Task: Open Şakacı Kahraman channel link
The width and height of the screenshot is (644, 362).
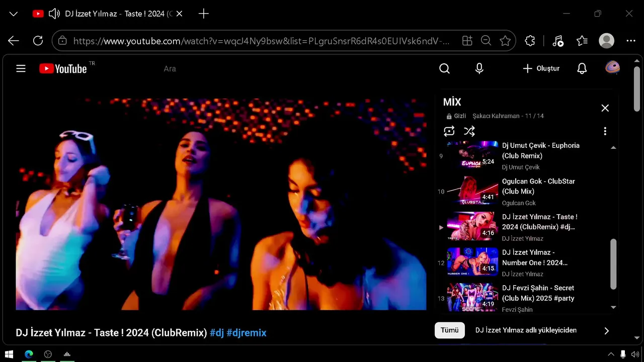Action: (496, 116)
